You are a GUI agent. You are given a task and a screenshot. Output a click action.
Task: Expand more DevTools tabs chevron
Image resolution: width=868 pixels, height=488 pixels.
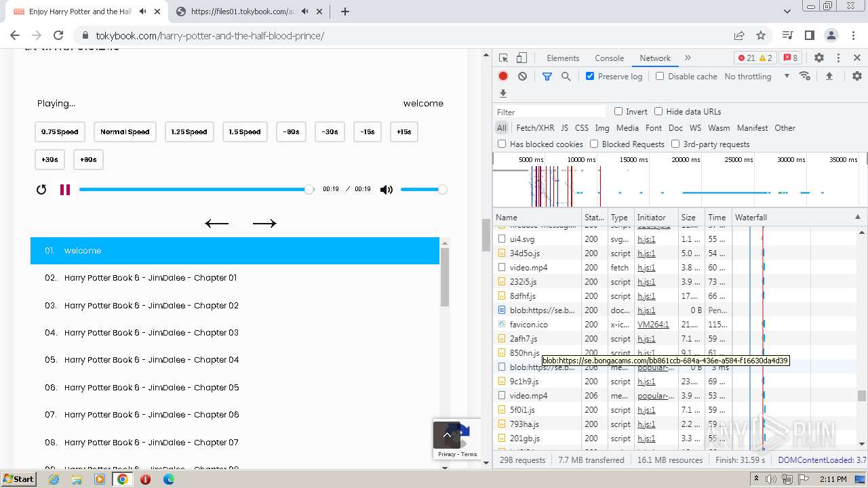(688, 58)
